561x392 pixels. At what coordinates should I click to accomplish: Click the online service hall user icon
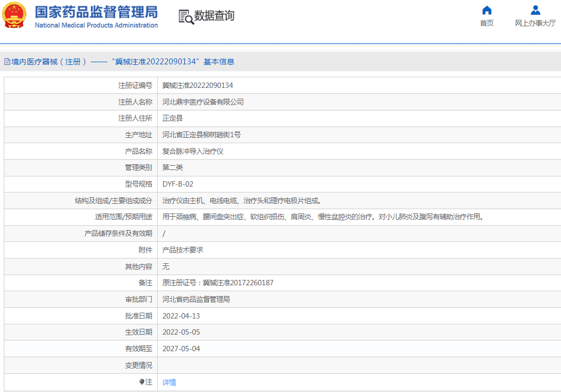(535, 10)
